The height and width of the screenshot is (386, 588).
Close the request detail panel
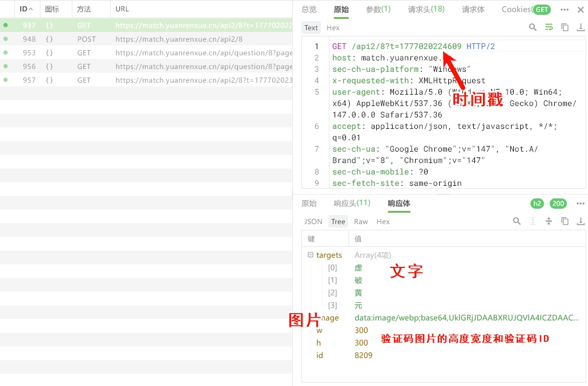581,10
